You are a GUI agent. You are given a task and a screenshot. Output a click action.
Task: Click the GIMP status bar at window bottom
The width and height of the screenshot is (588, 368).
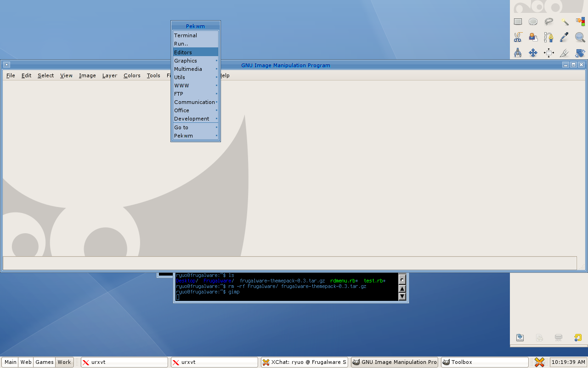(290, 263)
